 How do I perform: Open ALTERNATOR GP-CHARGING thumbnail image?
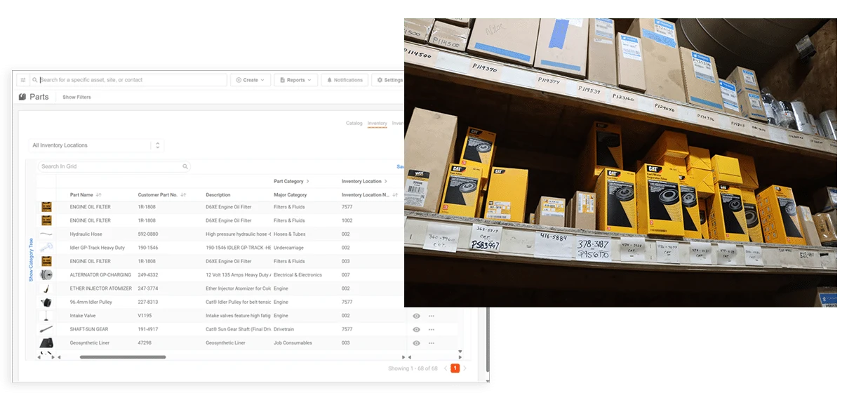pos(46,275)
